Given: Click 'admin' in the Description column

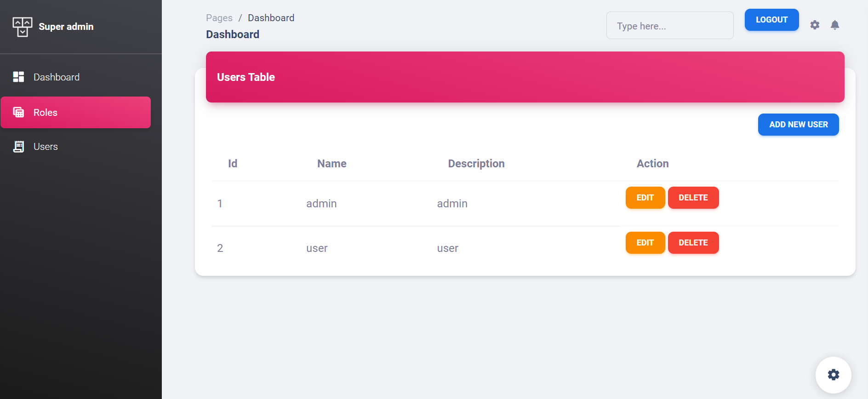Looking at the screenshot, I should [452, 204].
